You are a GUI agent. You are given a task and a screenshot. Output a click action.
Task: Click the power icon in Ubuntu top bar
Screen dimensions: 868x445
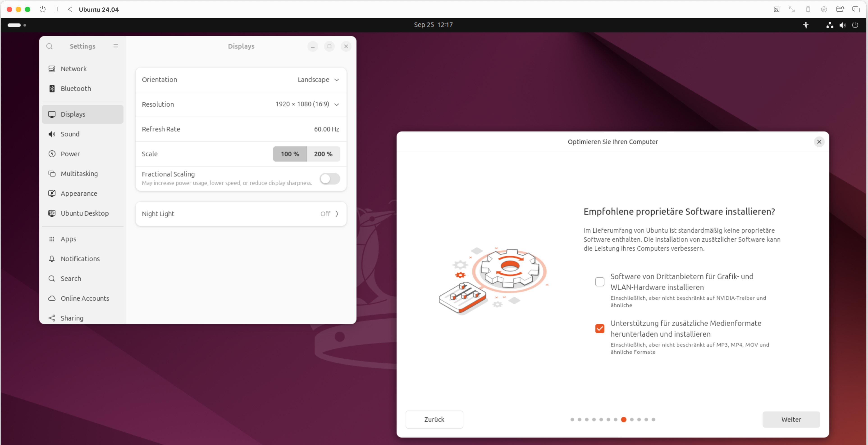pos(855,25)
